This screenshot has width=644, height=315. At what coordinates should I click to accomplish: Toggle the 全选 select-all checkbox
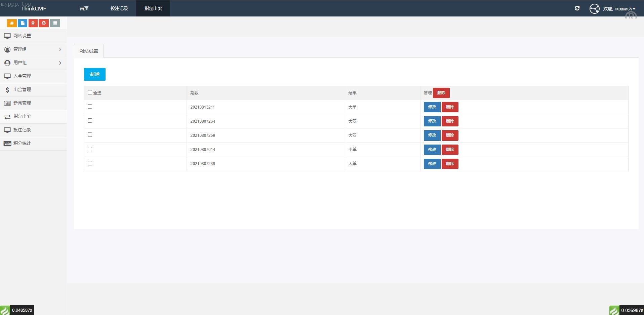(90, 92)
